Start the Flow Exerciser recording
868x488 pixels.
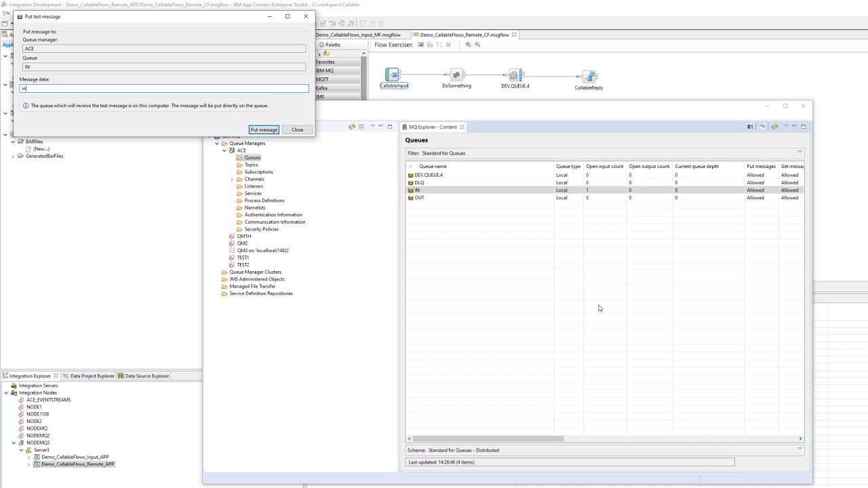point(421,45)
